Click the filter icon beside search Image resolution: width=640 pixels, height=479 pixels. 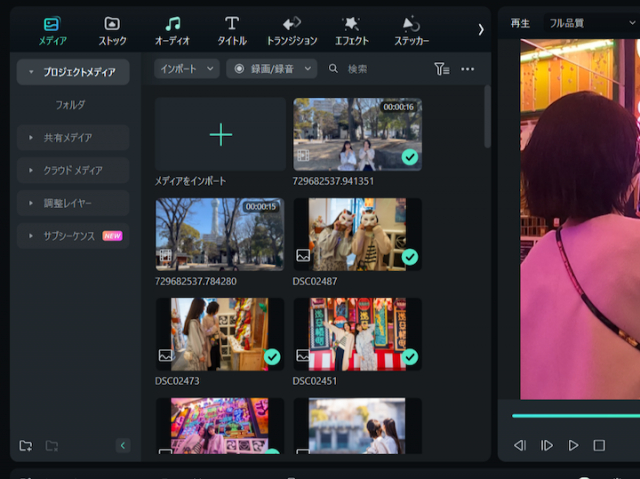442,69
